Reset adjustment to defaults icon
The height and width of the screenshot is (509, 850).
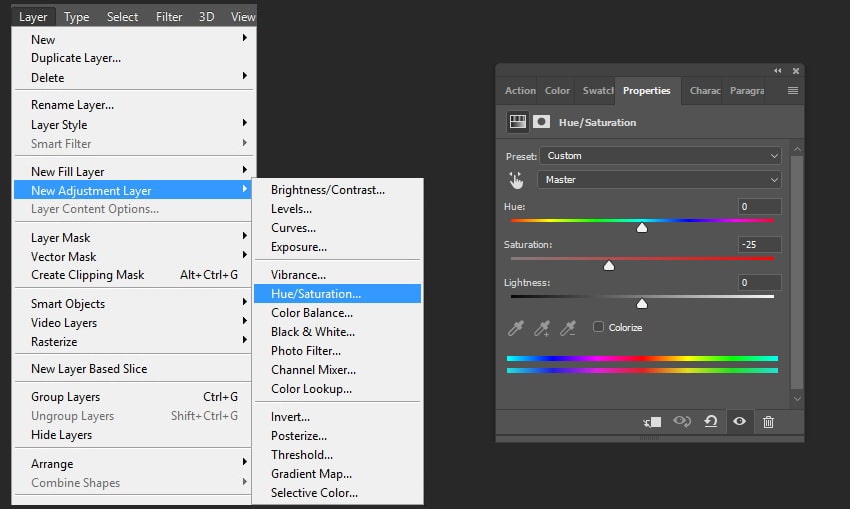(711, 422)
